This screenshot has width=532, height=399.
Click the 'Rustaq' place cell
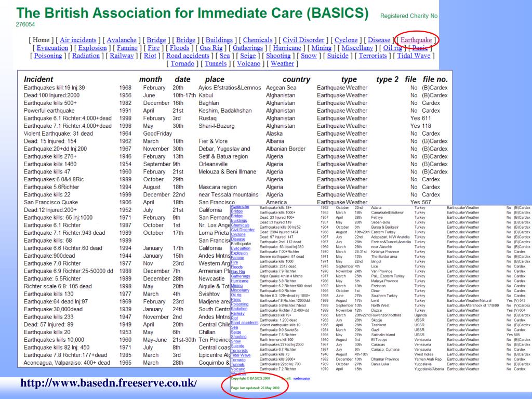click(207, 118)
